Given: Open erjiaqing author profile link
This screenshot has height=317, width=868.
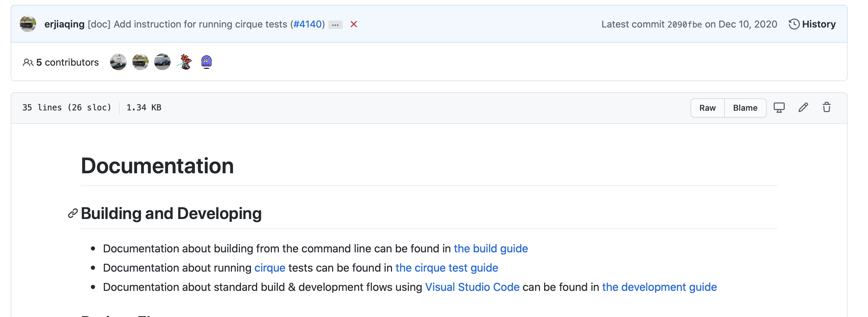Looking at the screenshot, I should coord(64,24).
